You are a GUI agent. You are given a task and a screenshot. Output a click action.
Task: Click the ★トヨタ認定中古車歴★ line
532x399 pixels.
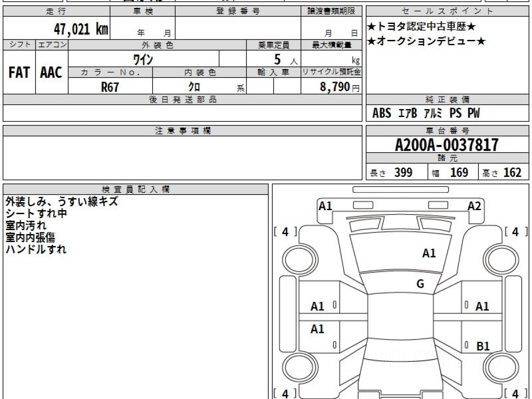pyautogui.click(x=422, y=27)
